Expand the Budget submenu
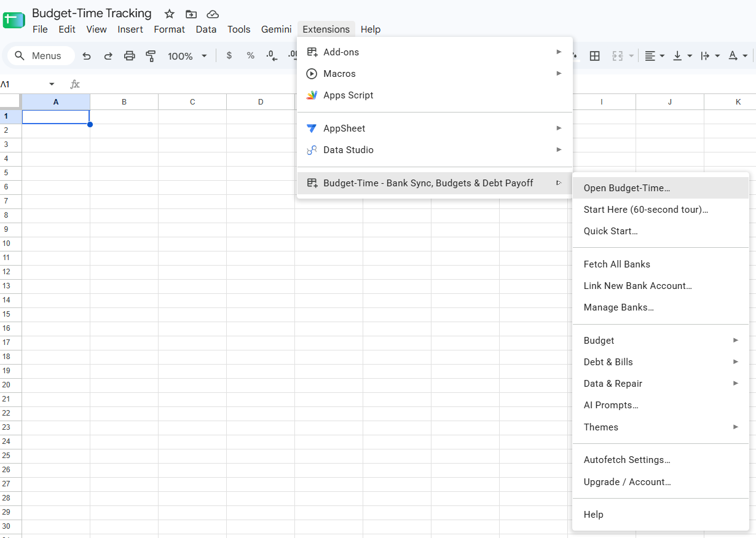This screenshot has width=756, height=538. [661, 341]
